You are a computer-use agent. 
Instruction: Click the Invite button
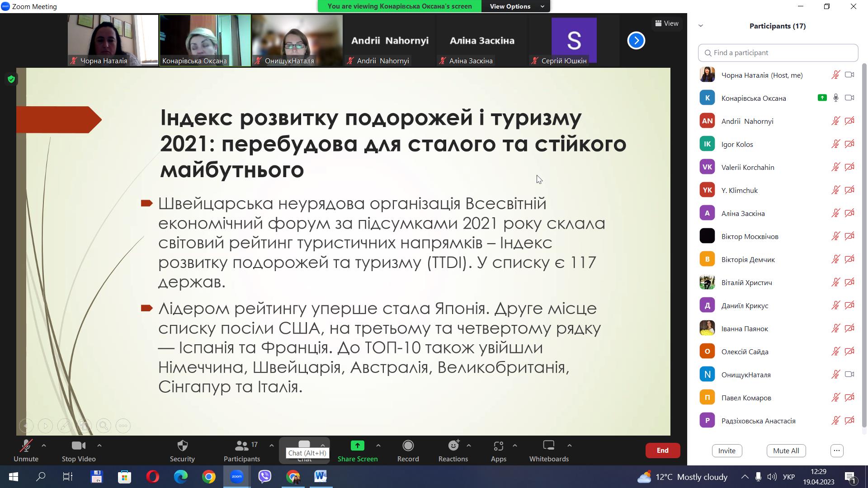pos(726,450)
